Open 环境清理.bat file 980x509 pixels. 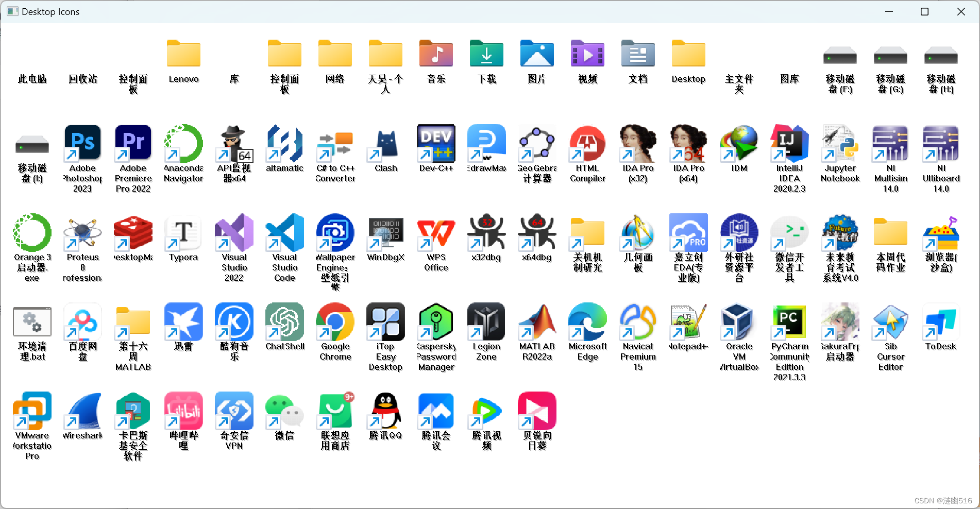pos(32,321)
